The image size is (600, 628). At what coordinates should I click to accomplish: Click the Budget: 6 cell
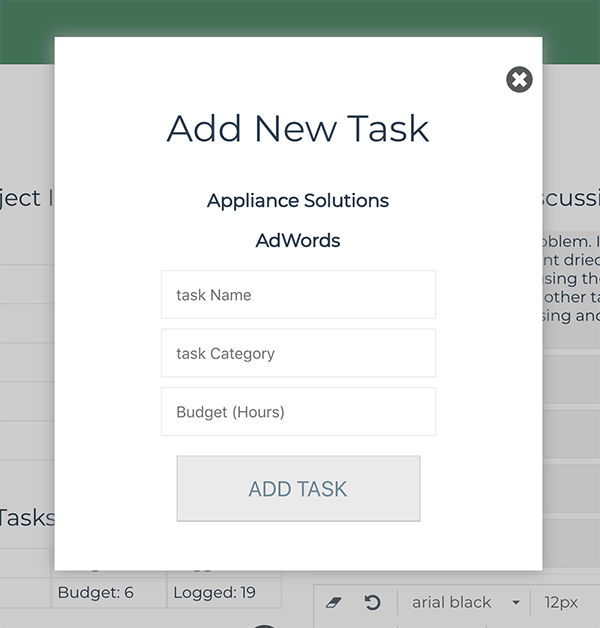[x=109, y=593]
